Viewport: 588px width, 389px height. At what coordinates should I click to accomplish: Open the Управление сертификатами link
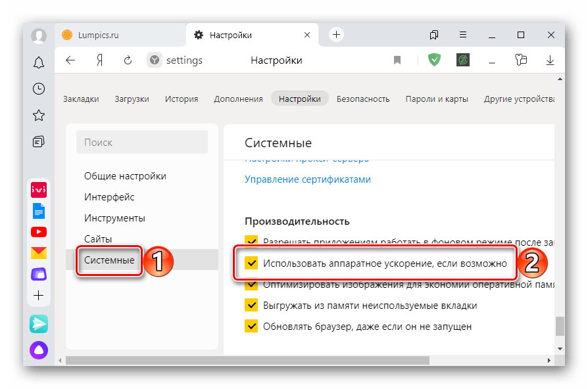tap(308, 179)
